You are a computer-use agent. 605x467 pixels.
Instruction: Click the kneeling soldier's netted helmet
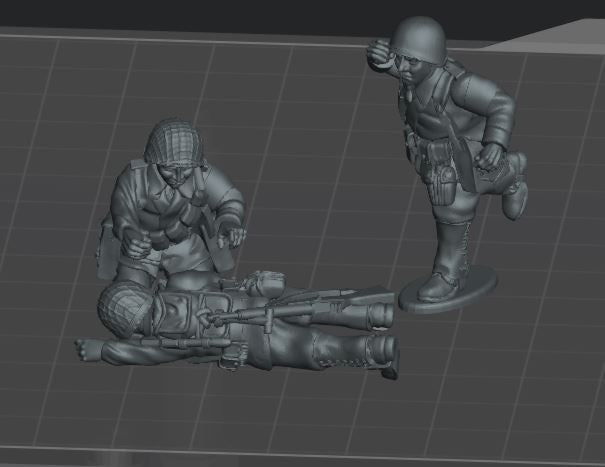point(174,139)
